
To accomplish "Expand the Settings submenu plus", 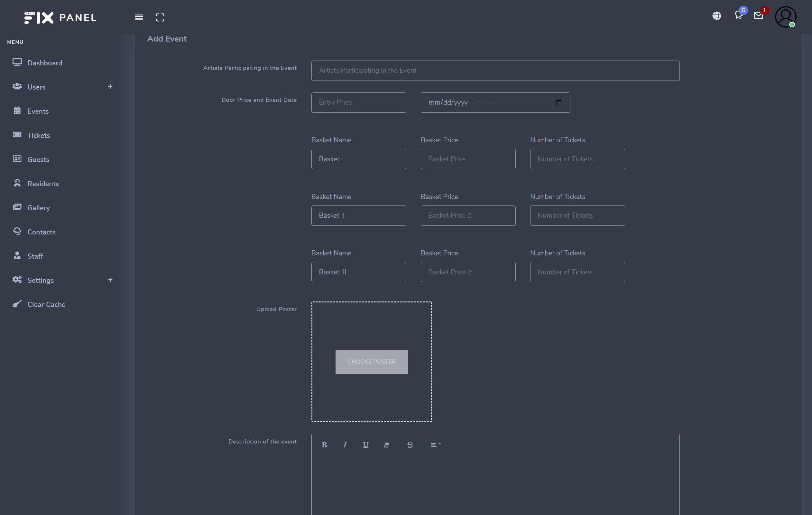I will coord(110,280).
